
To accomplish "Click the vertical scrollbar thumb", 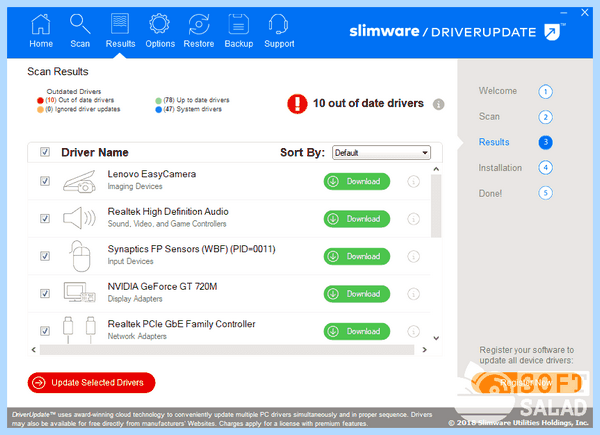I will [x=436, y=206].
